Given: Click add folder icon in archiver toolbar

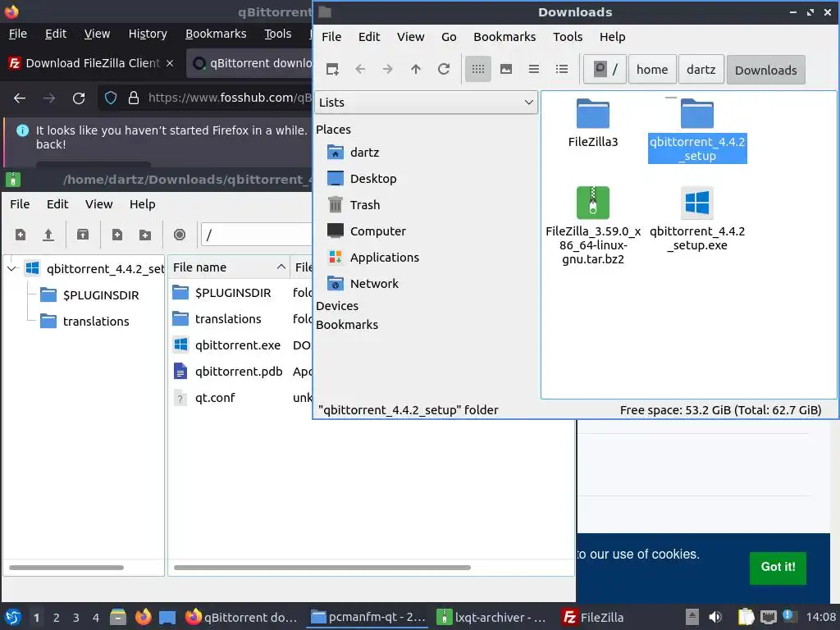Looking at the screenshot, I should pyautogui.click(x=144, y=235).
